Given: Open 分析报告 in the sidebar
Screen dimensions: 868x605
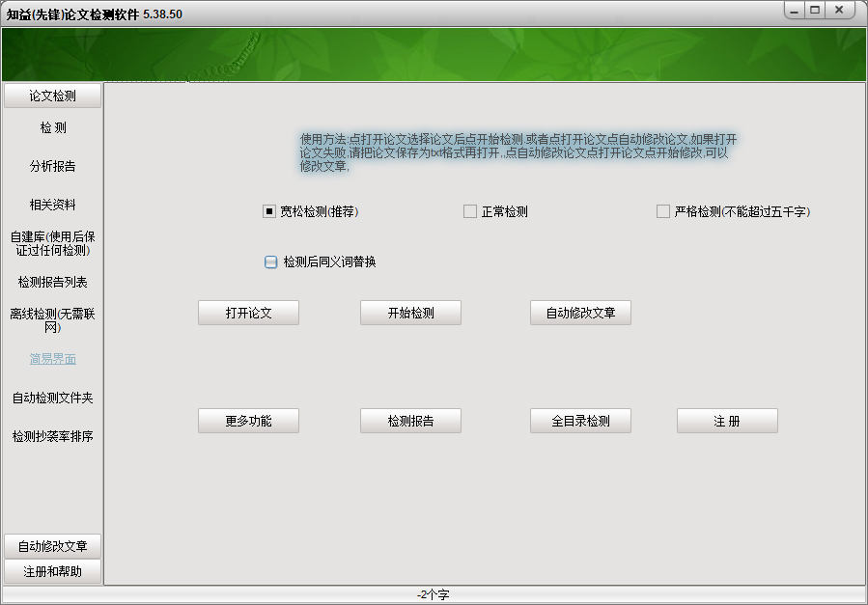Looking at the screenshot, I should pyautogui.click(x=52, y=166).
